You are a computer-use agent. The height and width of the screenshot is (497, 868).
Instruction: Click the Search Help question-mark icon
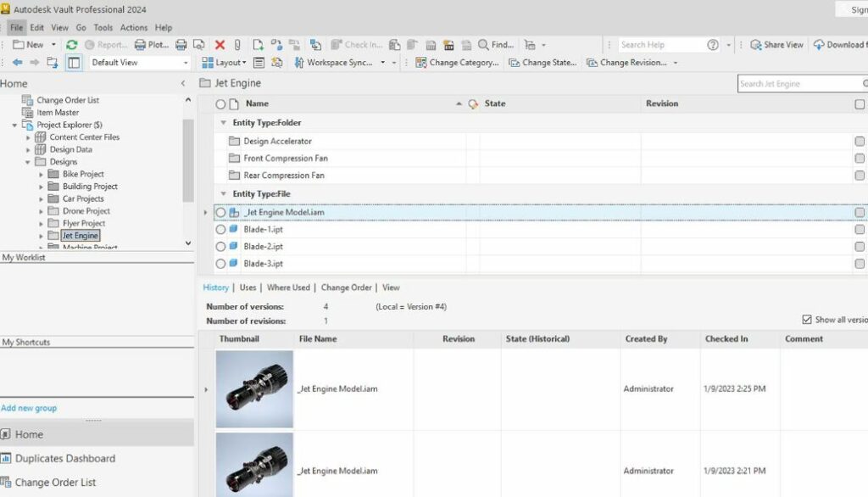[713, 45]
